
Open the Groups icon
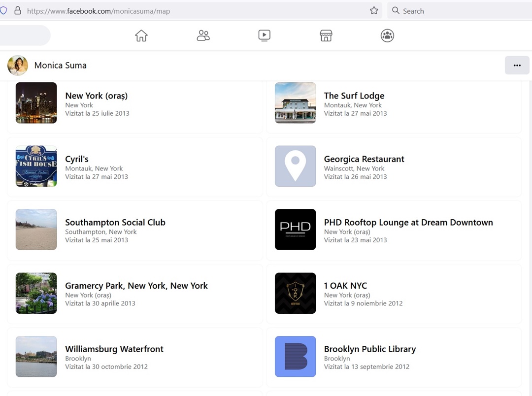point(387,35)
